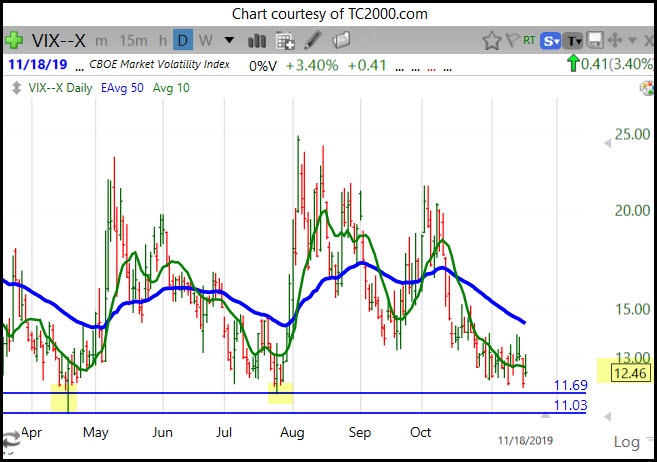The width and height of the screenshot is (657, 462).
Task: Click the colorful palette icon at right
Action: [x=647, y=88]
